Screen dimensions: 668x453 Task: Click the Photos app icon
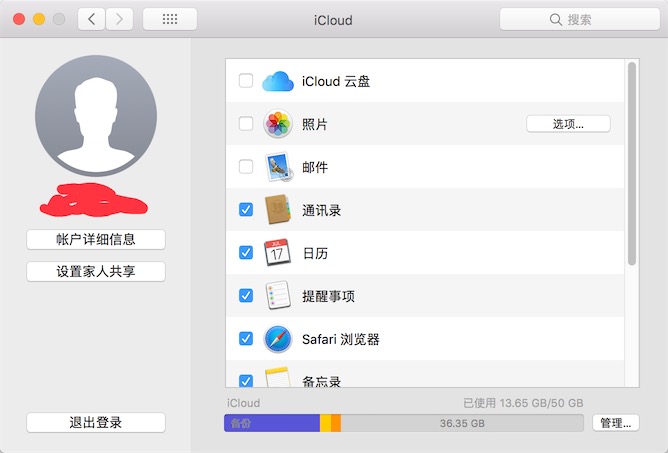(278, 124)
